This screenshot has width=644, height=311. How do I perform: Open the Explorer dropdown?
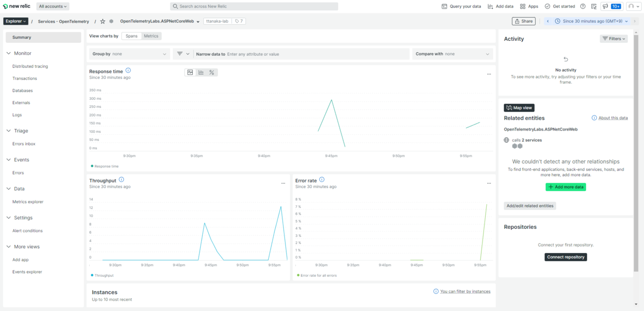16,21
